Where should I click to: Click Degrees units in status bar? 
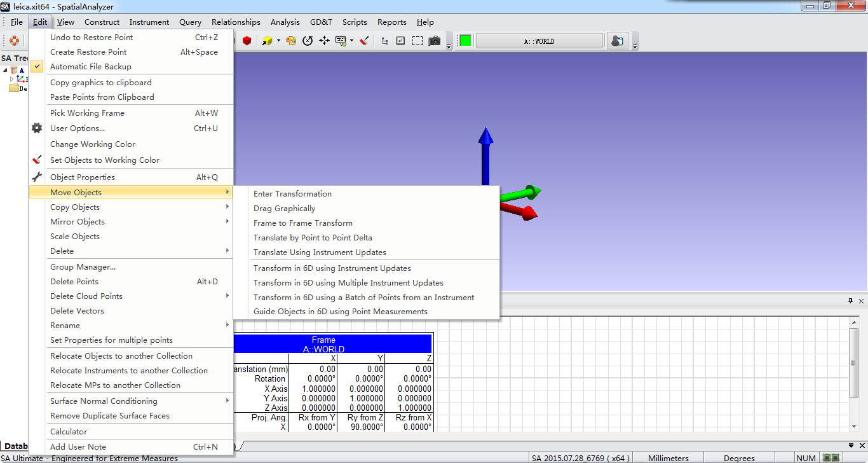point(739,458)
